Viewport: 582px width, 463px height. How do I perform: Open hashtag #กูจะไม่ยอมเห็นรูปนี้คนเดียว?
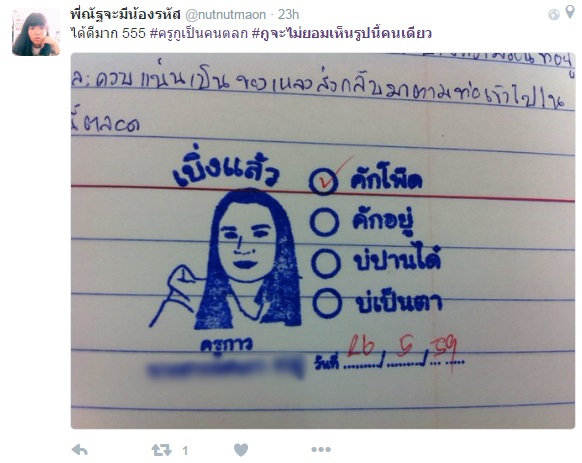pos(341,33)
